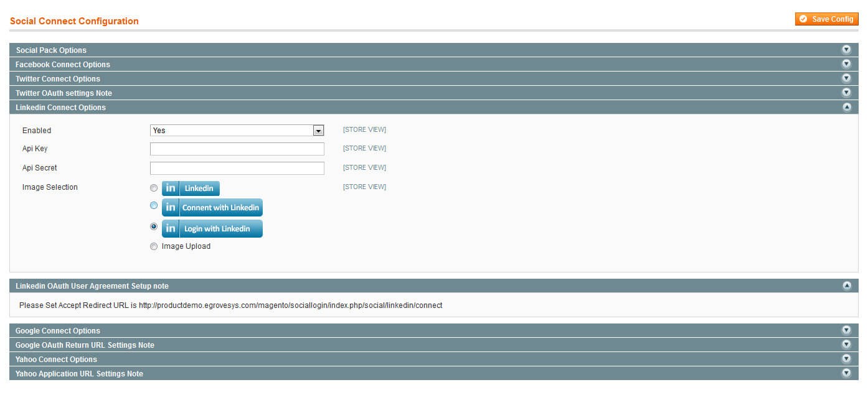Click STORE VIEW beside Image Selection

click(364, 187)
